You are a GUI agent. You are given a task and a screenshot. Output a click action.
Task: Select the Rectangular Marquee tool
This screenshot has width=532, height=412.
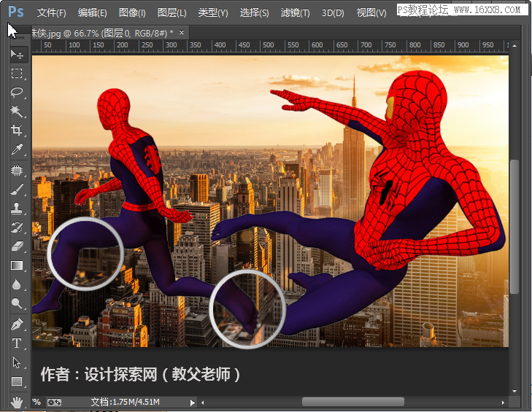click(17, 73)
